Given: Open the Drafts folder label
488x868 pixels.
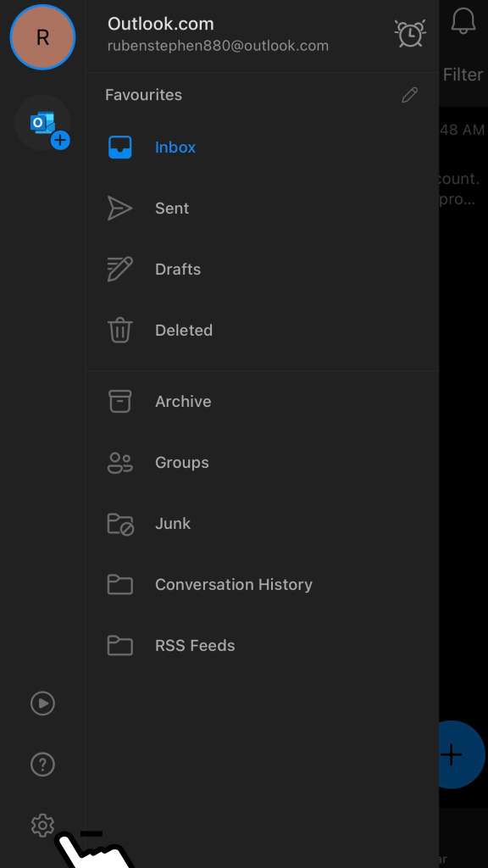Looking at the screenshot, I should pyautogui.click(x=178, y=269).
